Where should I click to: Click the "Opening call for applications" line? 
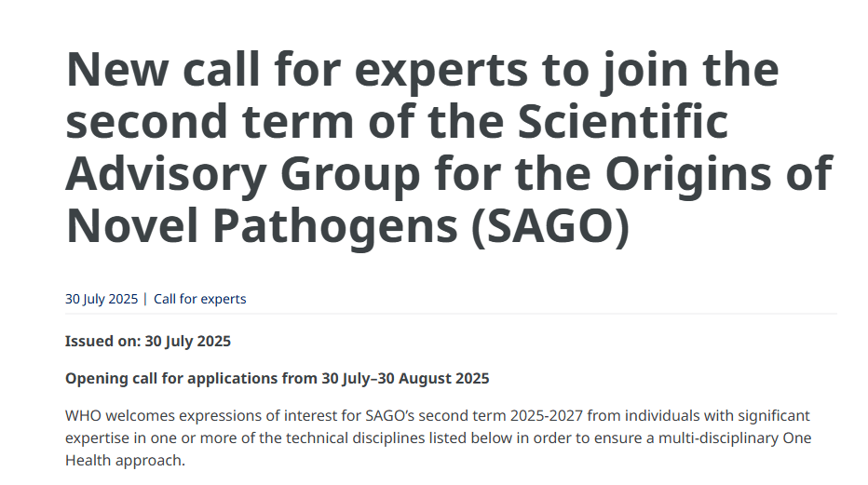[x=277, y=378]
